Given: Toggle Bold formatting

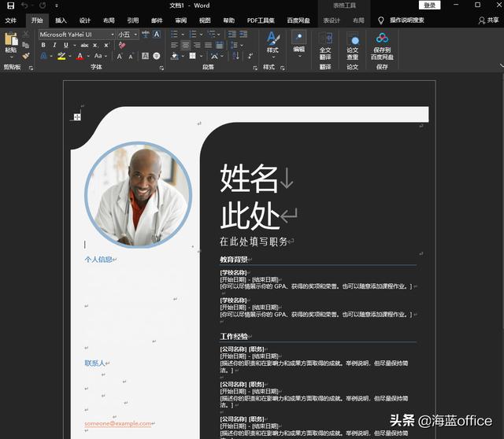Looking at the screenshot, I should point(43,46).
